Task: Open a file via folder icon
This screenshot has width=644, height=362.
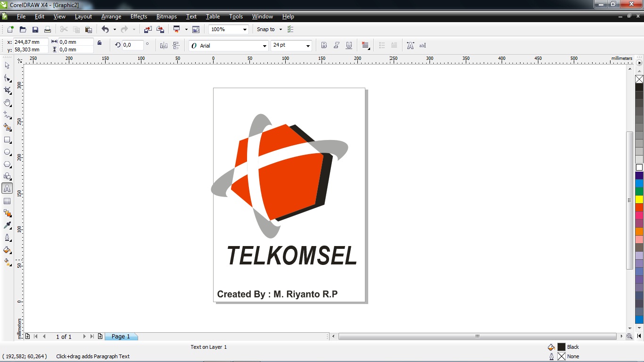Action: [23, 29]
